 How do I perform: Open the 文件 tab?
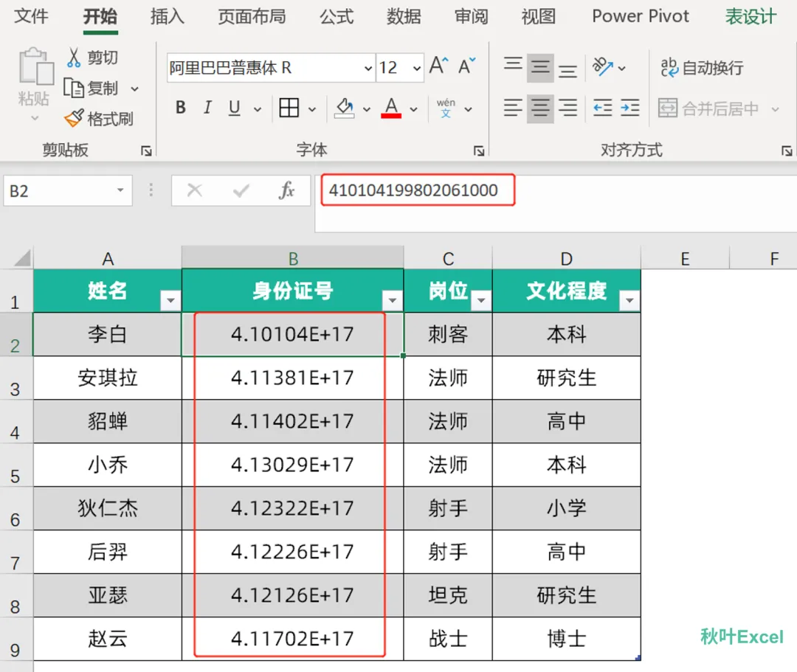pyautogui.click(x=31, y=16)
